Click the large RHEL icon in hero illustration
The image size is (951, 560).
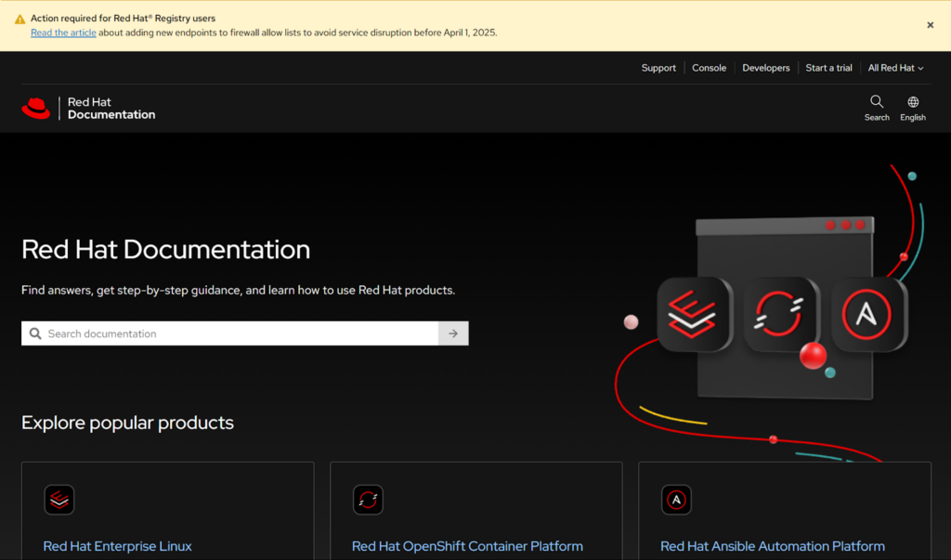tap(694, 315)
